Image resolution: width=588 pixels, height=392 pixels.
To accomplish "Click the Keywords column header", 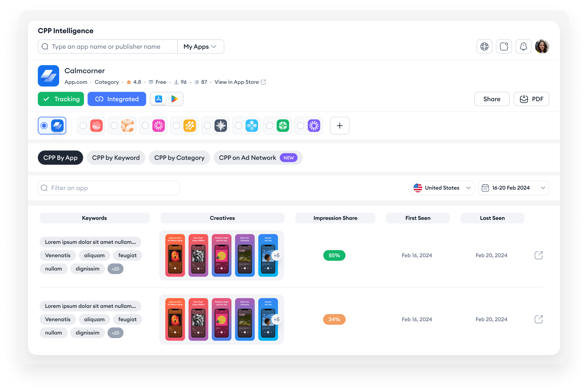I will pos(94,218).
